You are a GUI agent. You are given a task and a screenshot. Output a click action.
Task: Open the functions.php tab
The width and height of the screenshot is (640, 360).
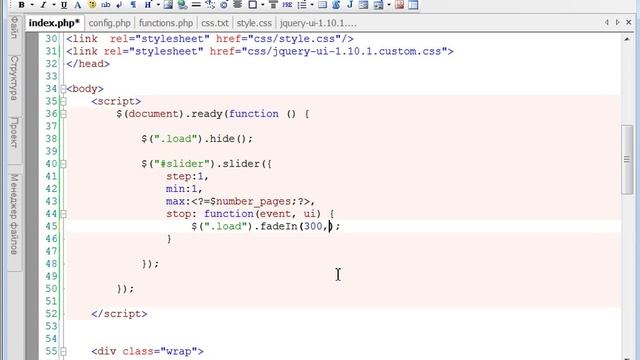166,23
